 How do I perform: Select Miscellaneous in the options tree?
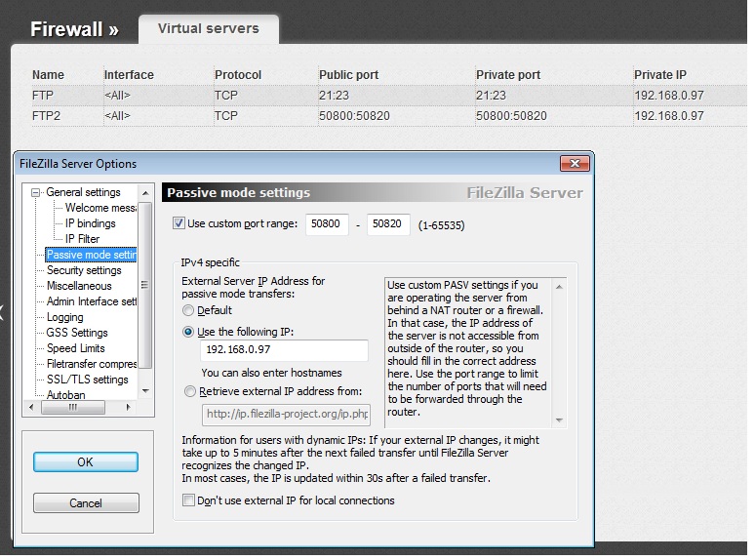79,286
